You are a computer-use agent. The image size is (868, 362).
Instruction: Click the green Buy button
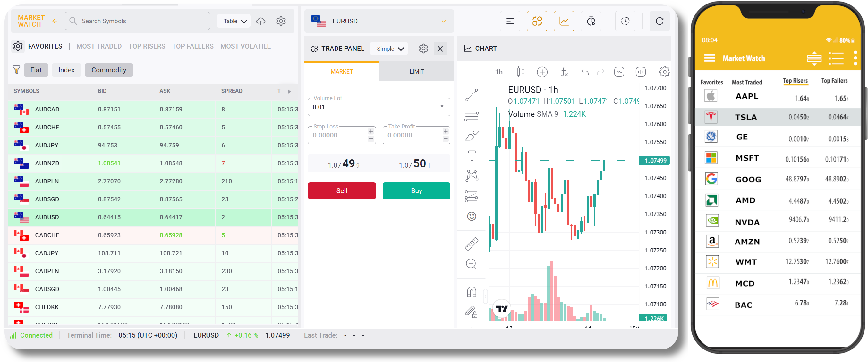[x=416, y=190]
